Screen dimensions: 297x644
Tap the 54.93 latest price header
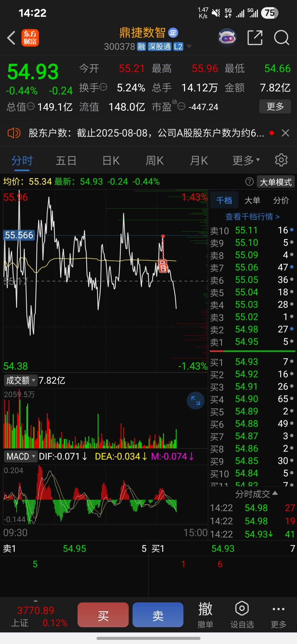(33, 72)
